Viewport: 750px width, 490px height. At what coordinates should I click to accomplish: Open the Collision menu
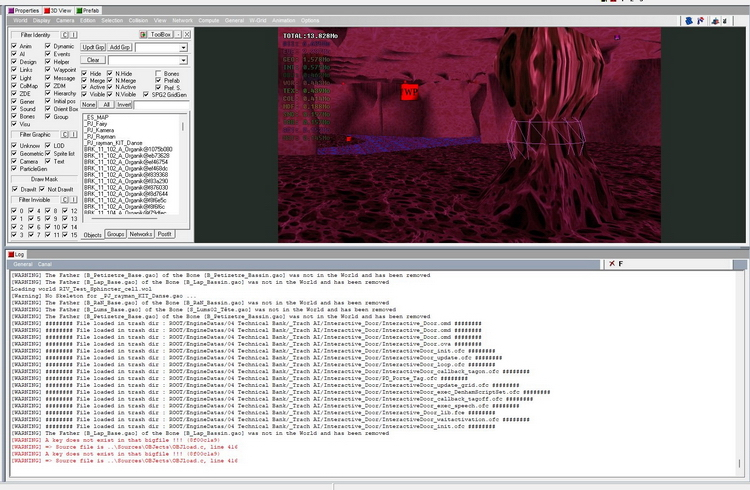(x=138, y=19)
